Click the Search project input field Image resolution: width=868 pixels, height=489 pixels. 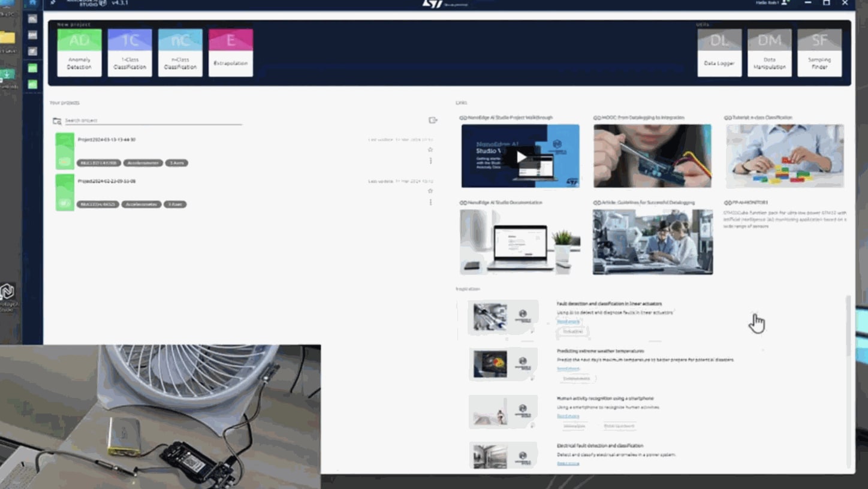pyautogui.click(x=153, y=120)
